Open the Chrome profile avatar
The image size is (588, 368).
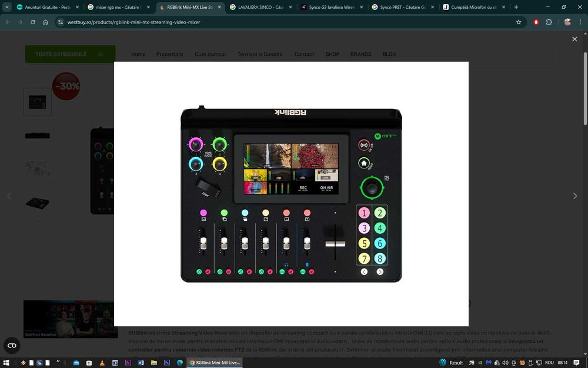[x=567, y=22]
